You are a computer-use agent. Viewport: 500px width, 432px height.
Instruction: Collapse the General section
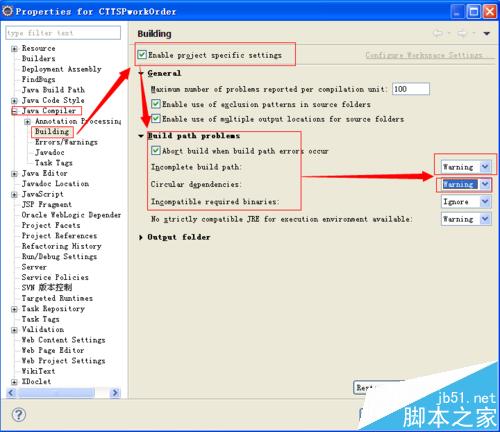(x=141, y=73)
